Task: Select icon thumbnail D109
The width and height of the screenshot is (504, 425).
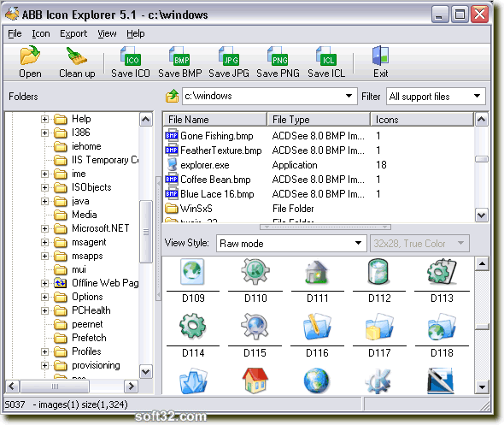Action: point(192,271)
